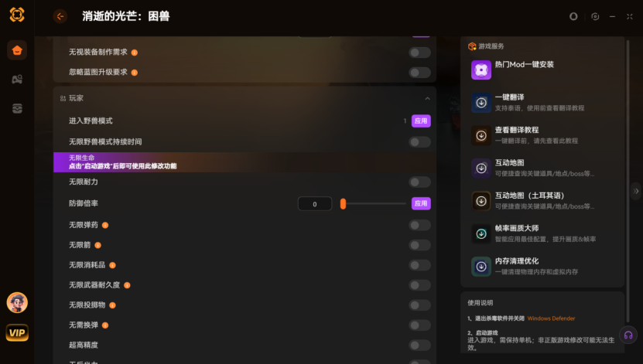Select 互动地图 service entry
Screen dimensions: 643x364
pyautogui.click(x=542, y=168)
